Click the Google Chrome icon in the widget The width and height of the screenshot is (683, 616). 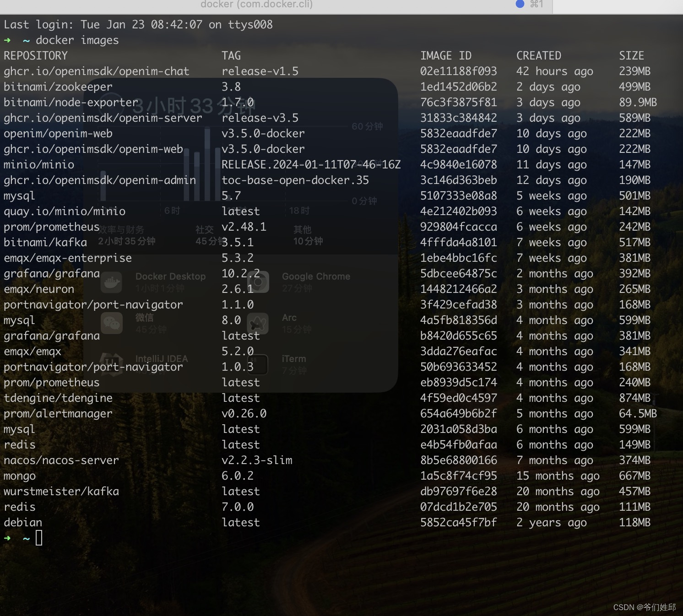(x=258, y=282)
